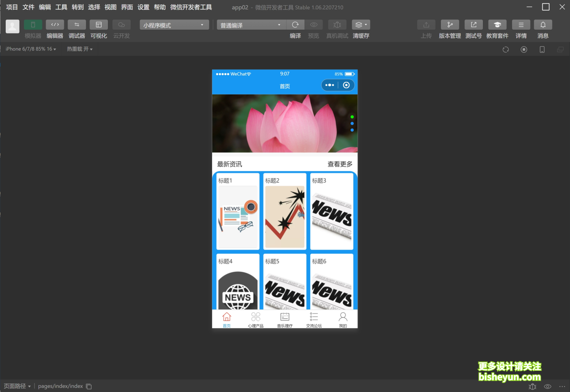Switch to the 心理产品 tab
570x392 pixels.
tap(256, 320)
